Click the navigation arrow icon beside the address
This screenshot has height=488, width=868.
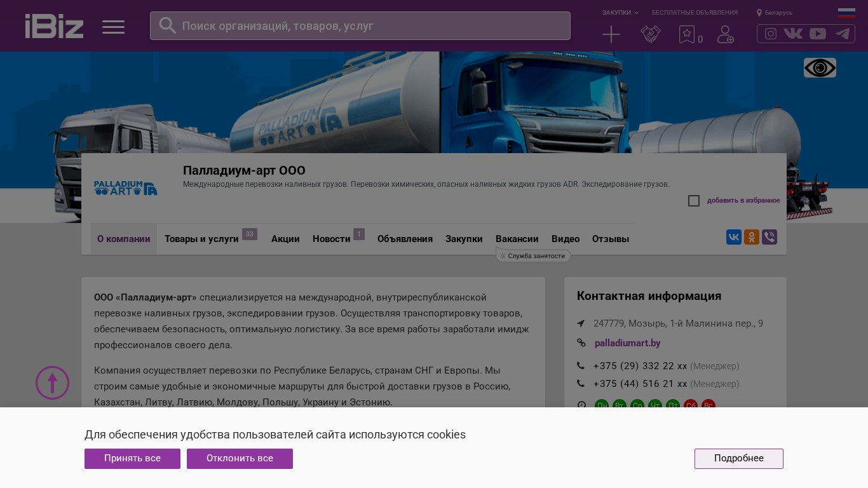tap(581, 323)
